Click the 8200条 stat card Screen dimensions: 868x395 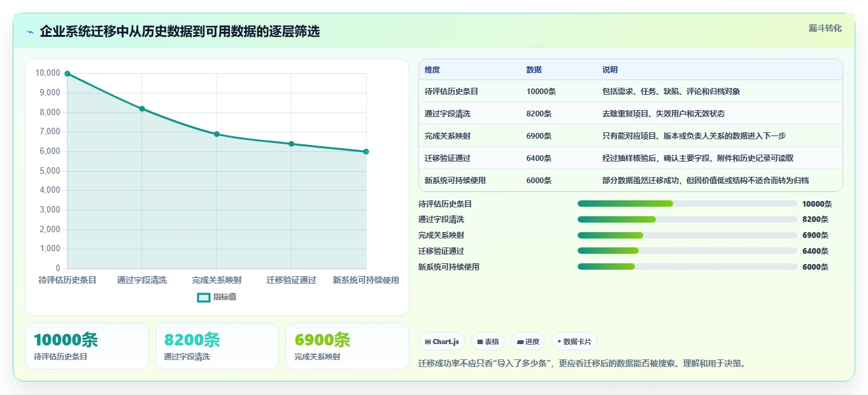(217, 346)
